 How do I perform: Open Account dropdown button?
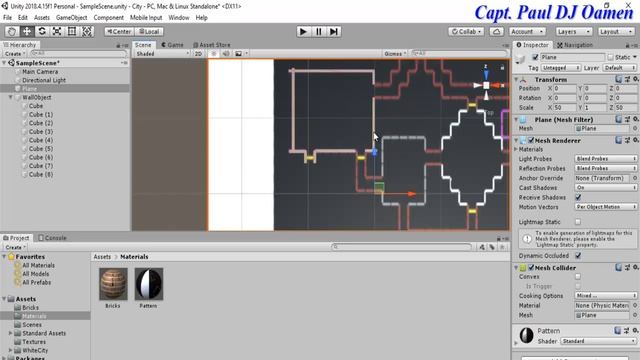[x=527, y=31]
